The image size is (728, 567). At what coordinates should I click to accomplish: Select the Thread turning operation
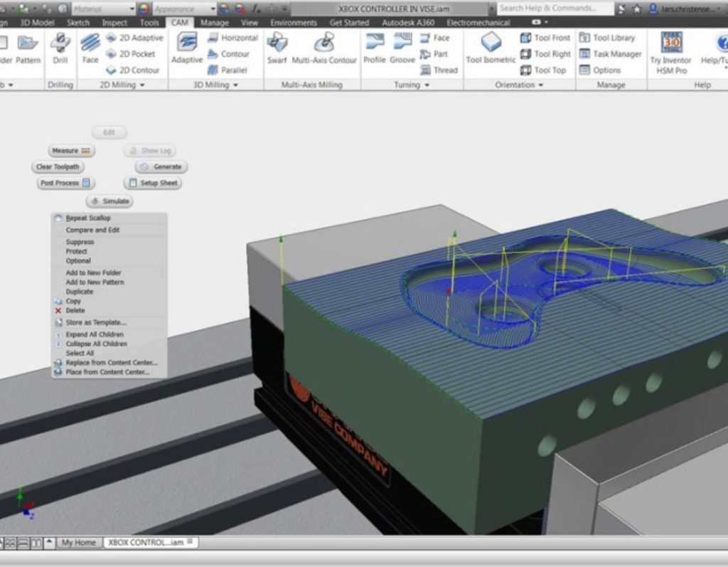[439, 70]
